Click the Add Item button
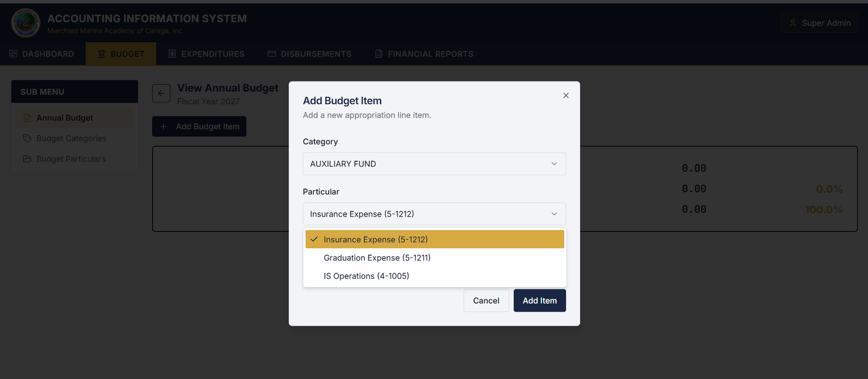The width and height of the screenshot is (868, 379). tap(540, 301)
